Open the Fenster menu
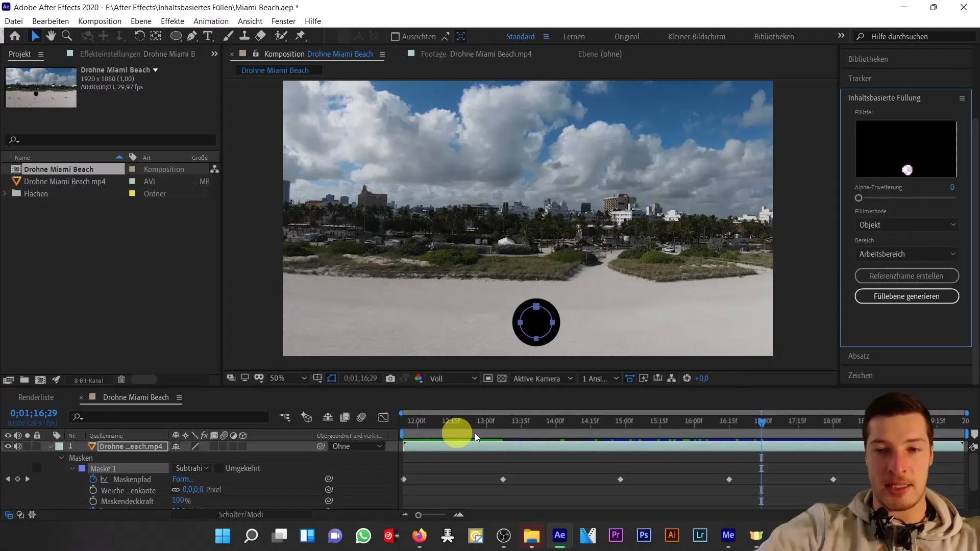The height and width of the screenshot is (551, 980). point(283,21)
